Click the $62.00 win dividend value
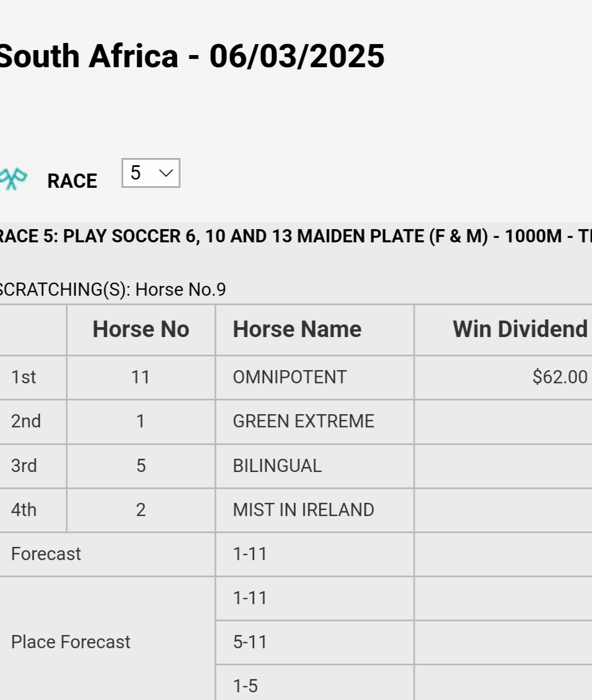This screenshot has height=700, width=592. tap(560, 377)
